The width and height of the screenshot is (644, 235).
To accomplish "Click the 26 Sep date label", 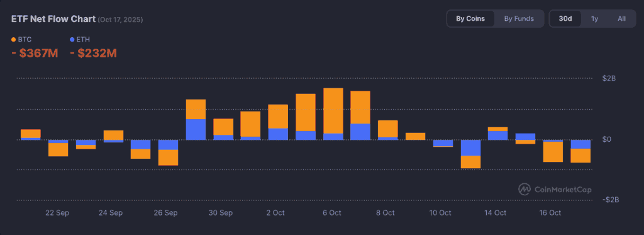I will [x=165, y=213].
